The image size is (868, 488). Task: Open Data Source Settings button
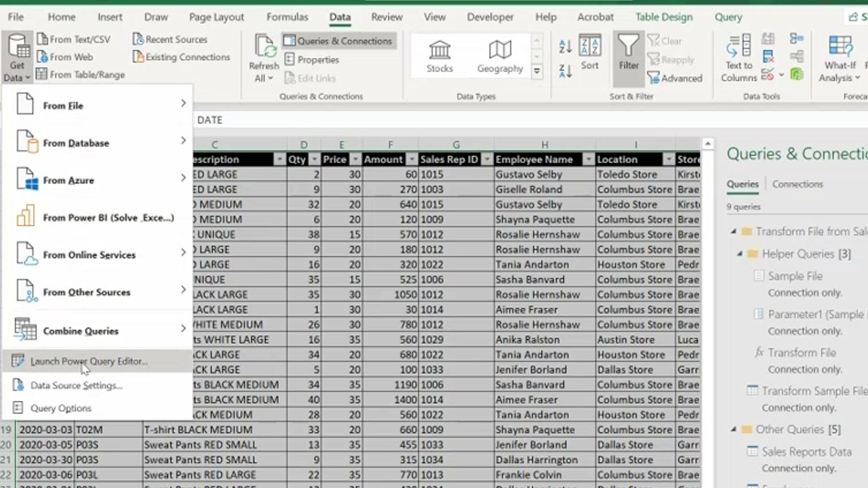(x=75, y=385)
